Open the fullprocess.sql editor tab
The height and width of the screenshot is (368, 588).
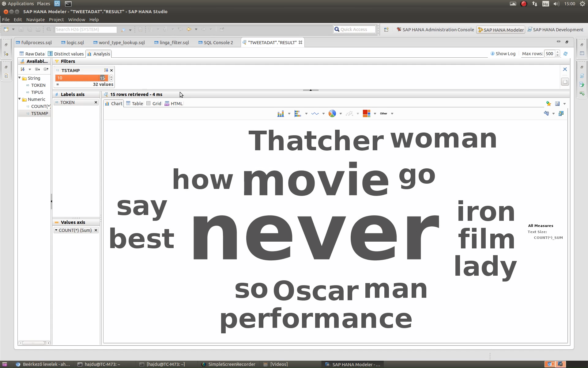(x=34, y=43)
